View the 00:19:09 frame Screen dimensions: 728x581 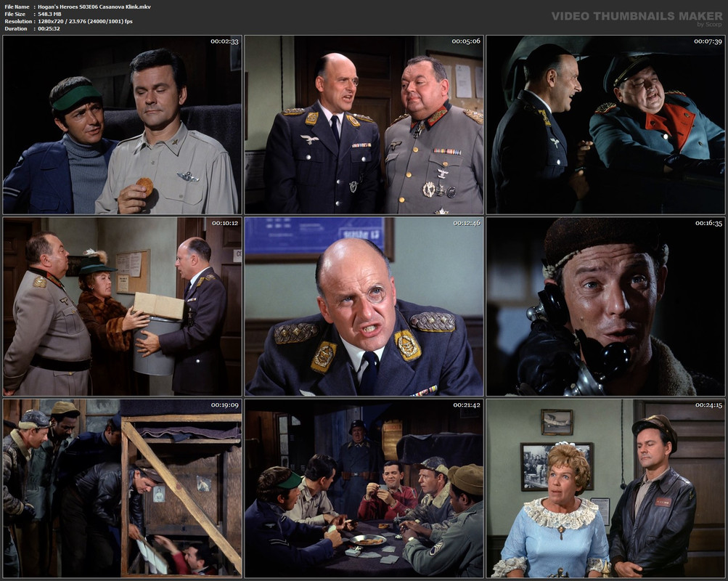[122, 489]
